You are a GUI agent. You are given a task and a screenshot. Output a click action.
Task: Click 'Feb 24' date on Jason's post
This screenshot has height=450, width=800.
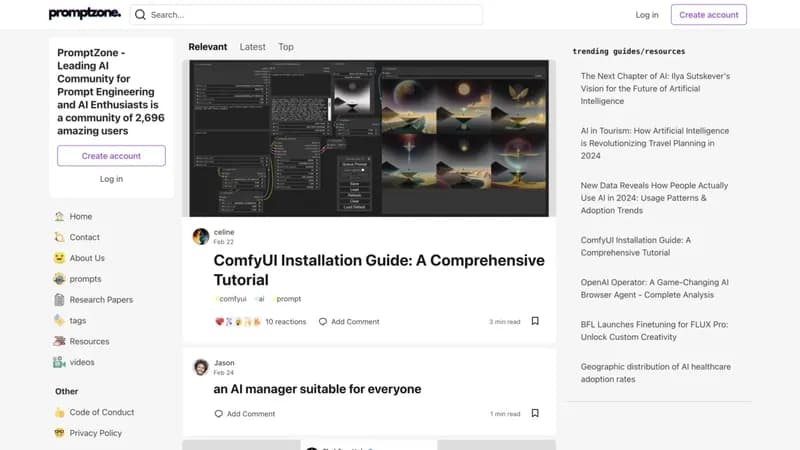[x=223, y=372]
